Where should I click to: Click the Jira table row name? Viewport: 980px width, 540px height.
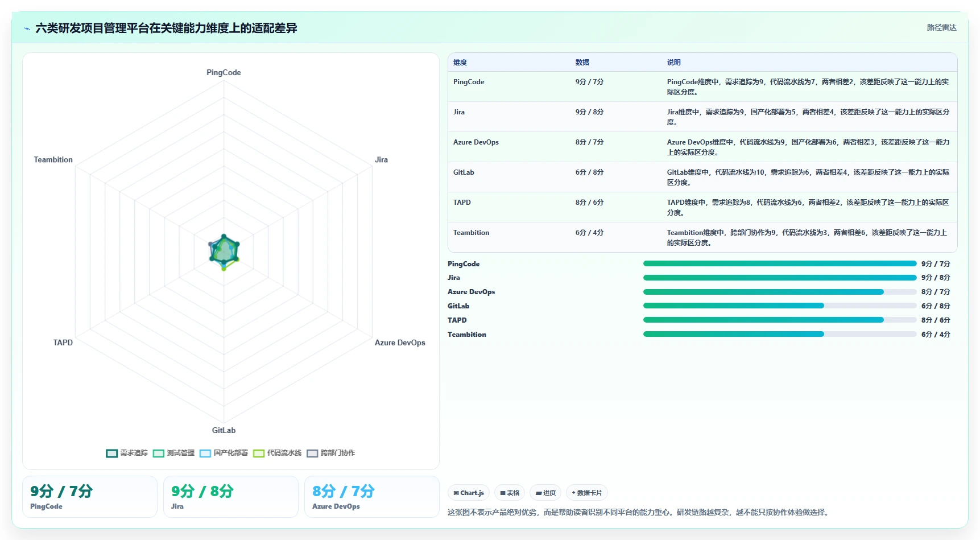tap(459, 112)
